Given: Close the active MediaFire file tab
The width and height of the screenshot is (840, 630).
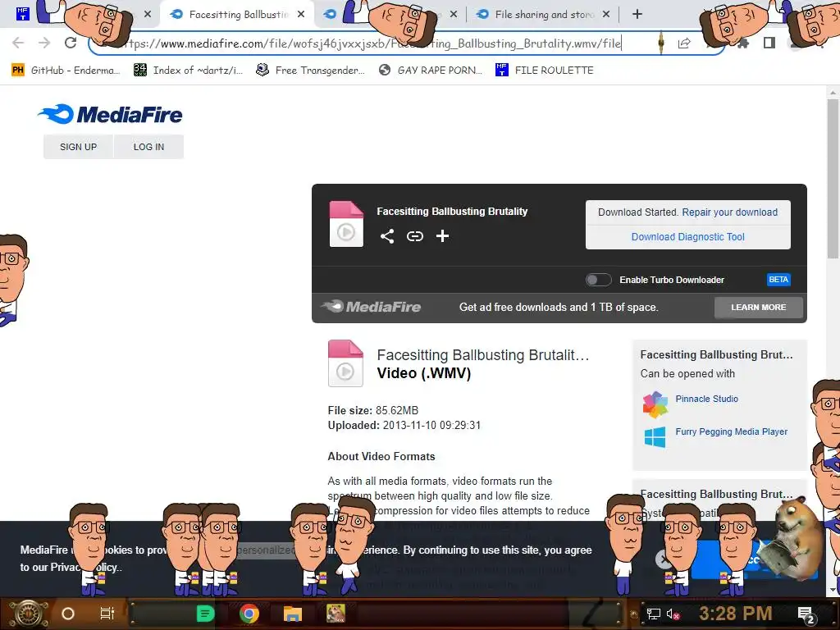Looking at the screenshot, I should click(301, 15).
